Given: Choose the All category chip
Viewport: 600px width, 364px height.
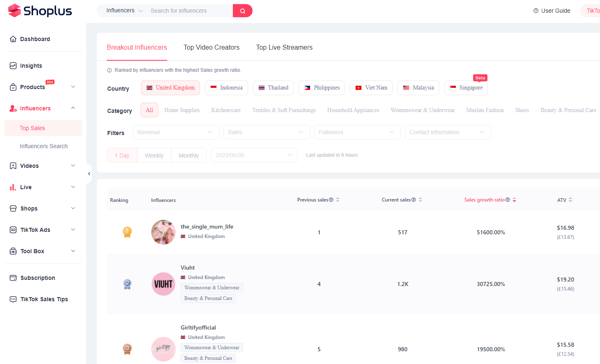Looking at the screenshot, I should [149, 110].
